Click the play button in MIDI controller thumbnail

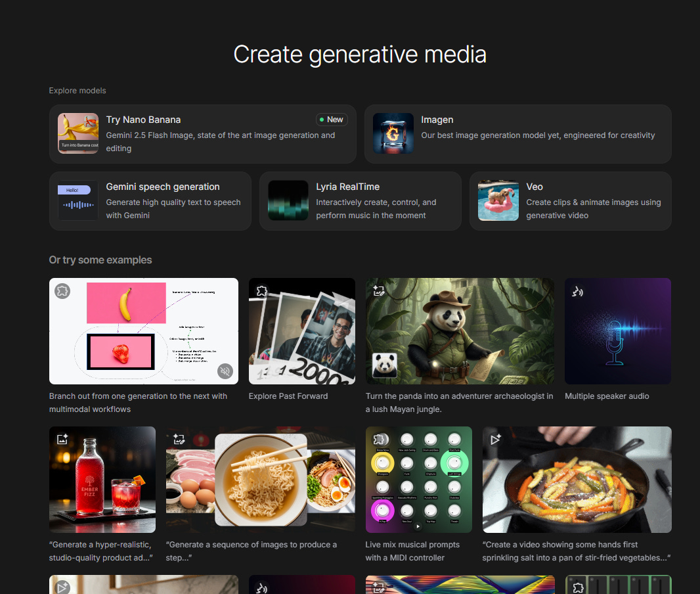pyautogui.click(x=418, y=526)
